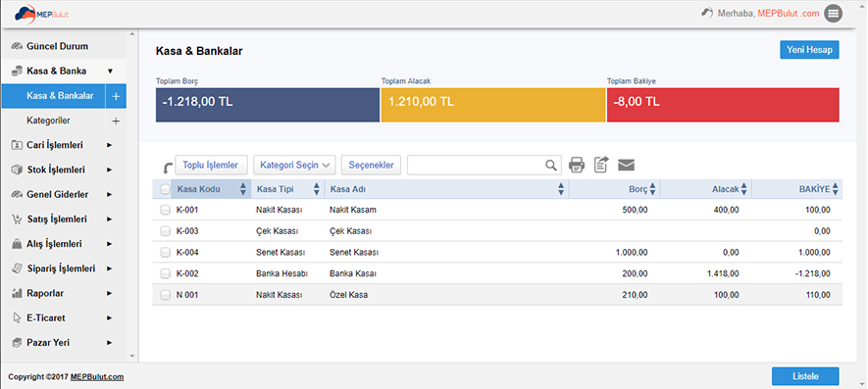Check the K-002 row checkbox
This screenshot has height=389, width=868.
(x=165, y=274)
